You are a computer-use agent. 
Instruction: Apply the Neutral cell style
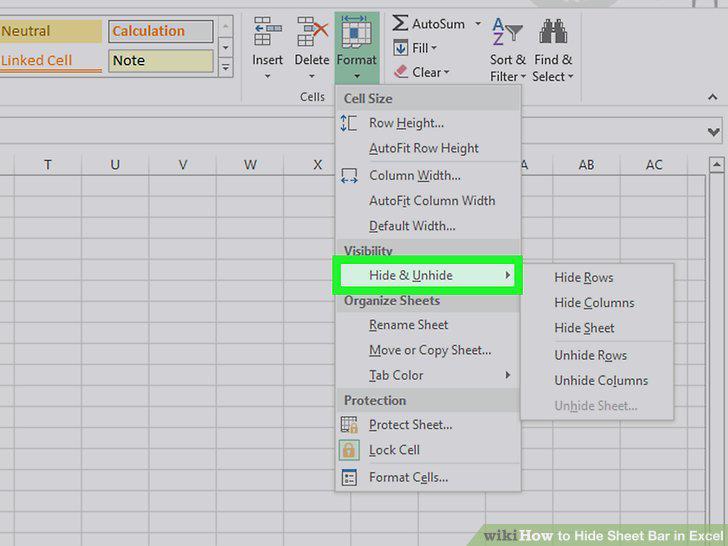pyautogui.click(x=51, y=31)
